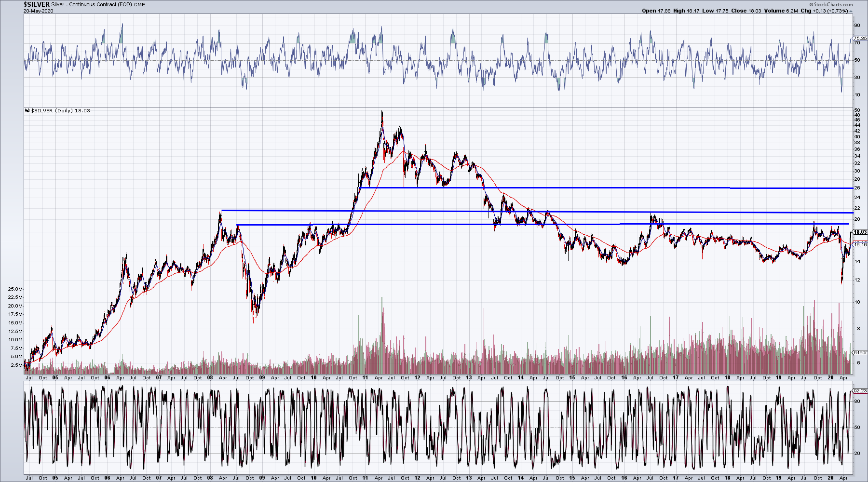The image size is (868, 482).
Task: Click the 25.0M label on volume axis
Action: pyautogui.click(x=15, y=289)
